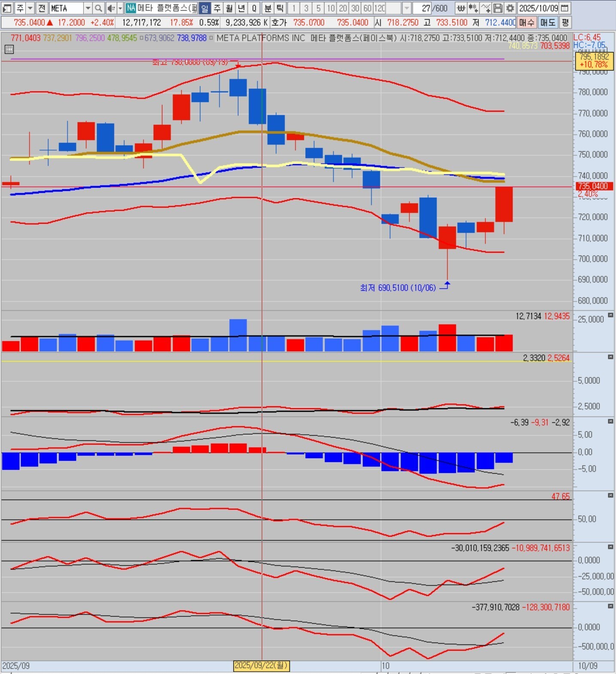Click the META PLATFORMS INC chart title
The height and width of the screenshot is (674, 616).
coord(261,38)
